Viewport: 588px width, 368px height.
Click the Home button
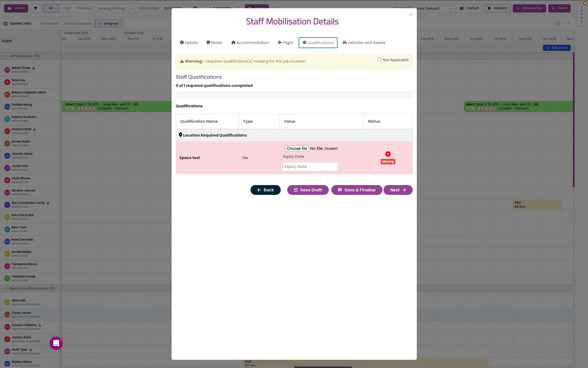click(16, 8)
